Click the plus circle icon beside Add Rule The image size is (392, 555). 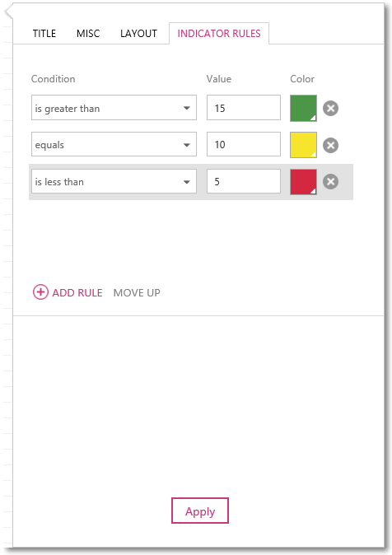tap(40, 292)
